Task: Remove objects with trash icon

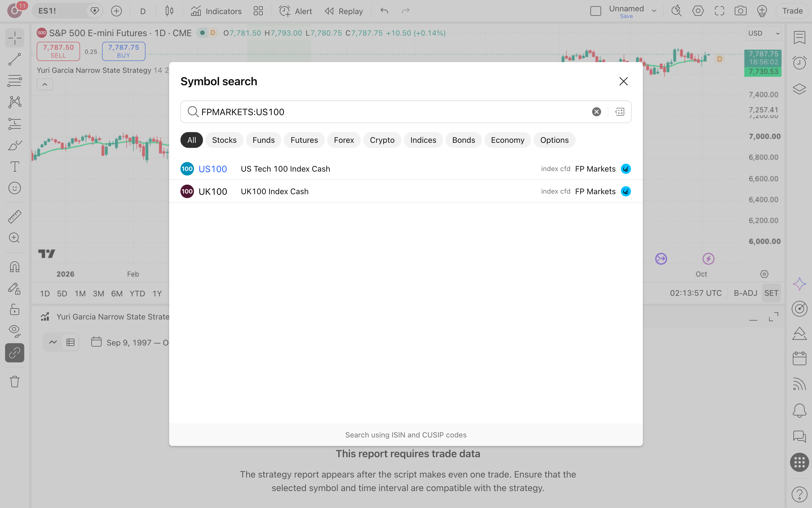Action: pyautogui.click(x=14, y=381)
